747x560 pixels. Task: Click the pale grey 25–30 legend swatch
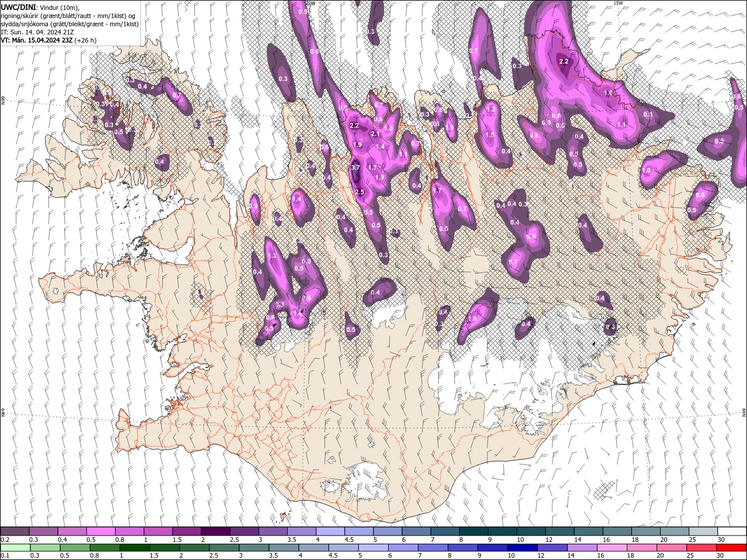click(703, 531)
